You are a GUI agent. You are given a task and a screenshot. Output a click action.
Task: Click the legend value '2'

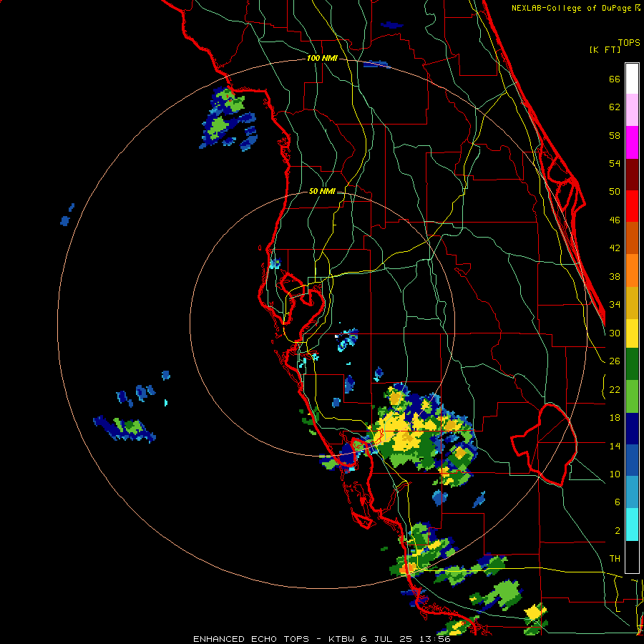click(617, 531)
